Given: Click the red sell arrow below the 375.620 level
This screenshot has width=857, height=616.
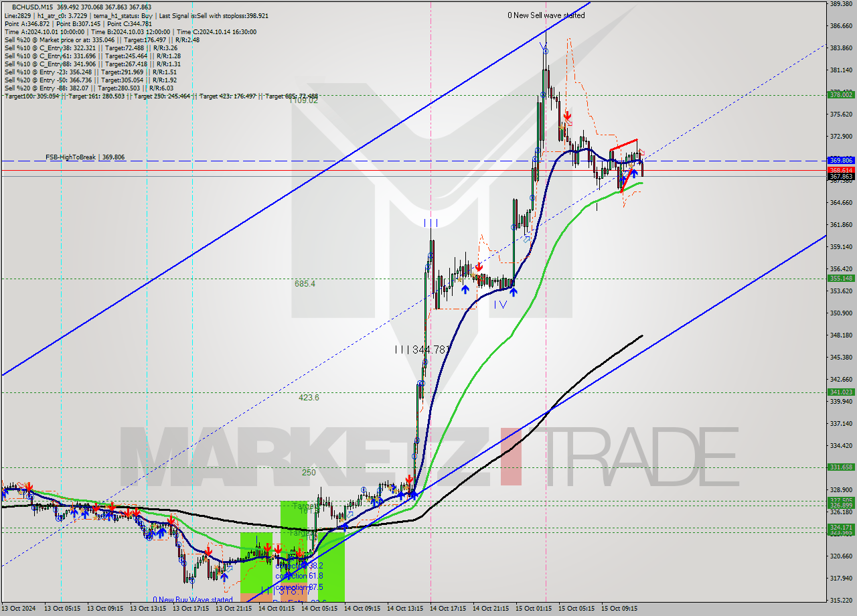Looking at the screenshot, I should (x=567, y=116).
